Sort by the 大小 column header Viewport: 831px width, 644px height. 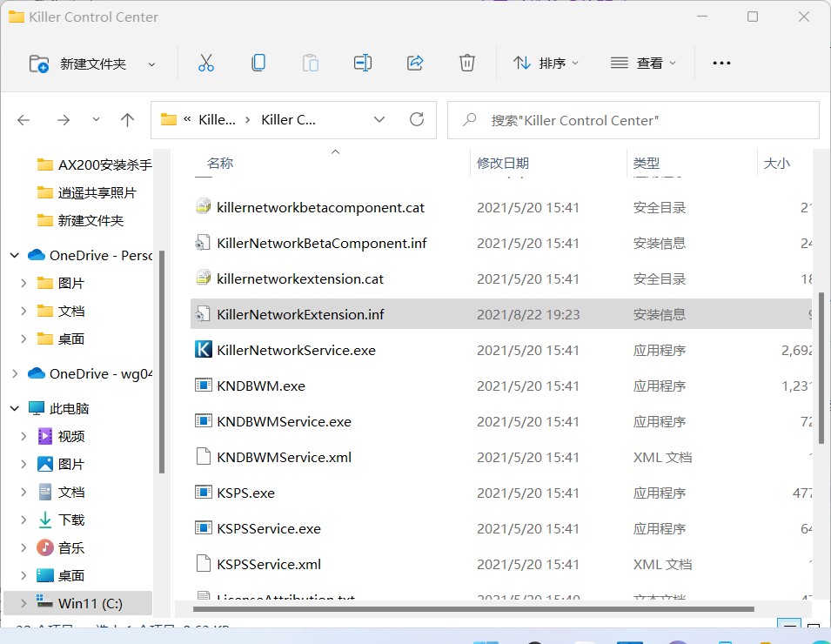coord(776,164)
